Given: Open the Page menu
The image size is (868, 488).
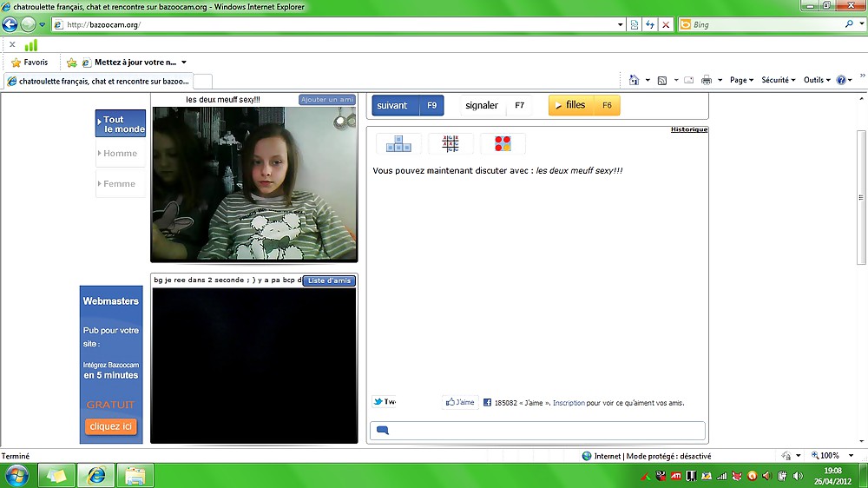Looking at the screenshot, I should 741,80.
